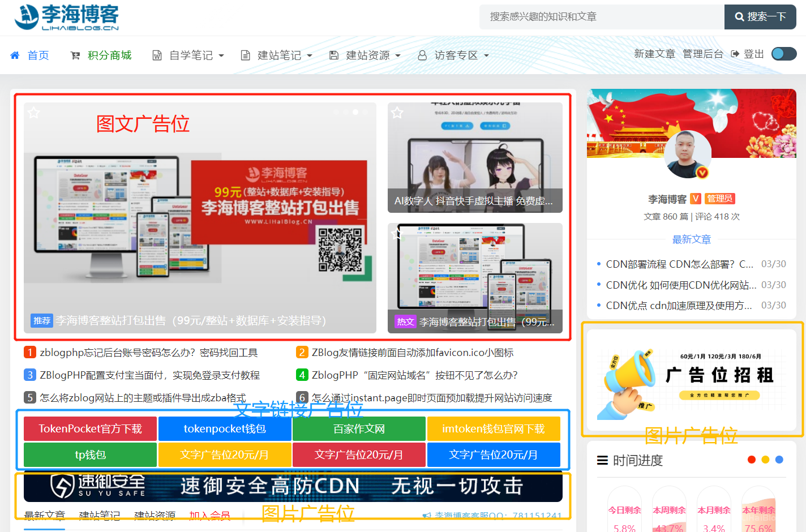806x532 pixels.
Task: Open article 4 固定网站域名按钮不见了
Action: click(415, 375)
